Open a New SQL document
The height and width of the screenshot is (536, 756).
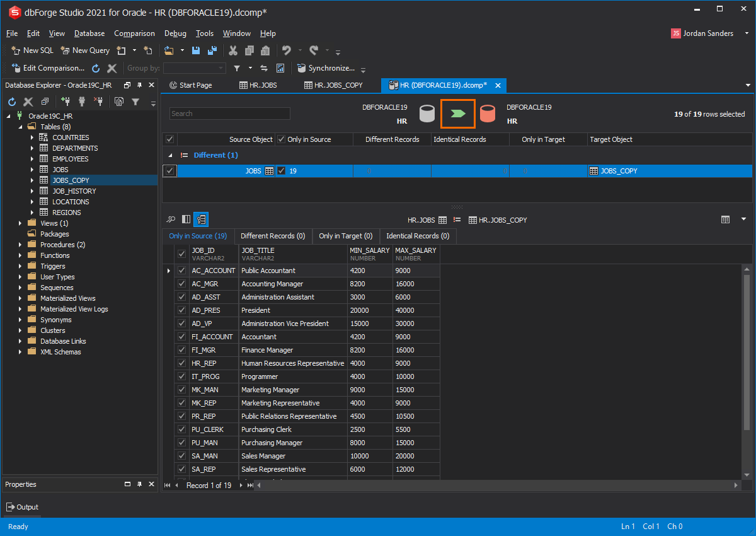pyautogui.click(x=31, y=50)
